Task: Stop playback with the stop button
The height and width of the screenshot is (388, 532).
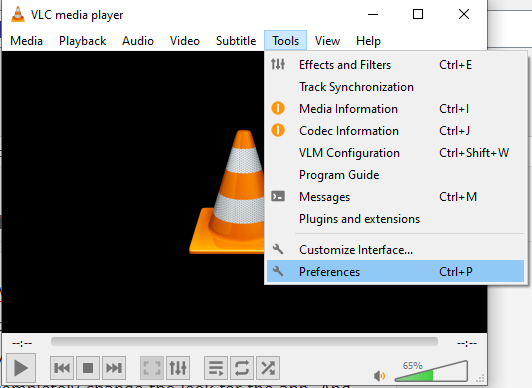Action: pyautogui.click(x=88, y=368)
